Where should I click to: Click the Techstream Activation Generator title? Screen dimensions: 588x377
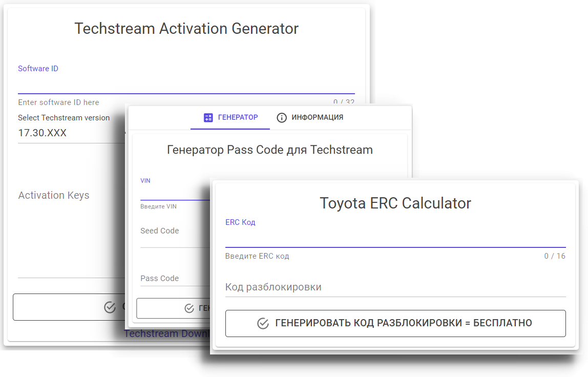click(186, 29)
